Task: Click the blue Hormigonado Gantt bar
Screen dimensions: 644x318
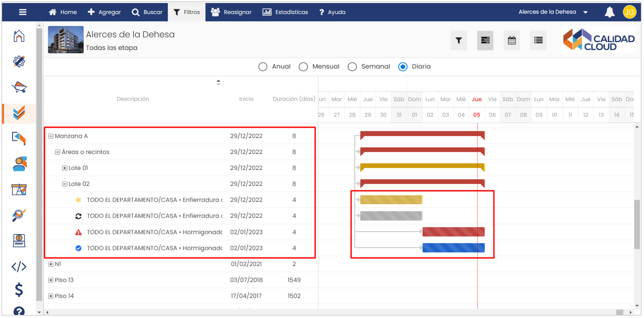Action: click(x=453, y=248)
